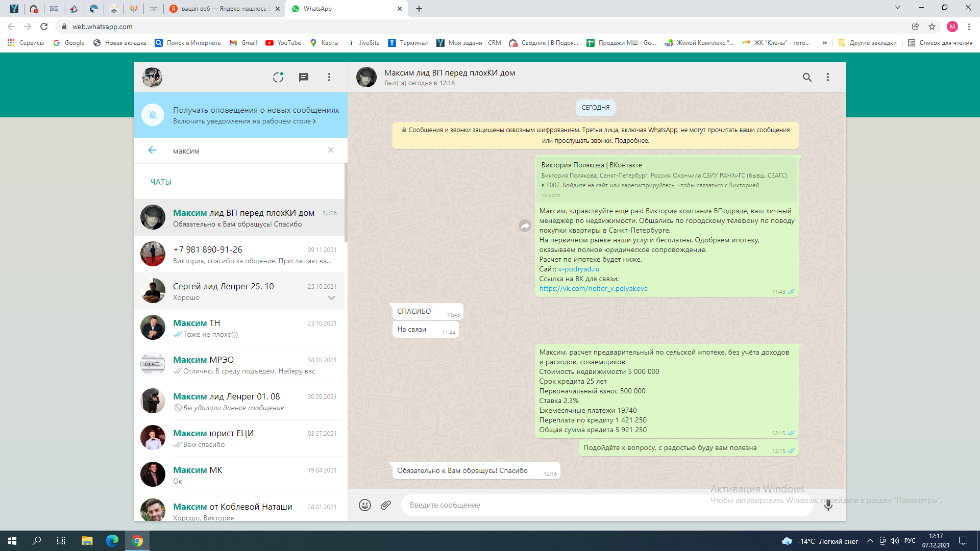Show hidden system tray icons
Image resolution: width=980 pixels, height=551 pixels.
click(x=870, y=541)
